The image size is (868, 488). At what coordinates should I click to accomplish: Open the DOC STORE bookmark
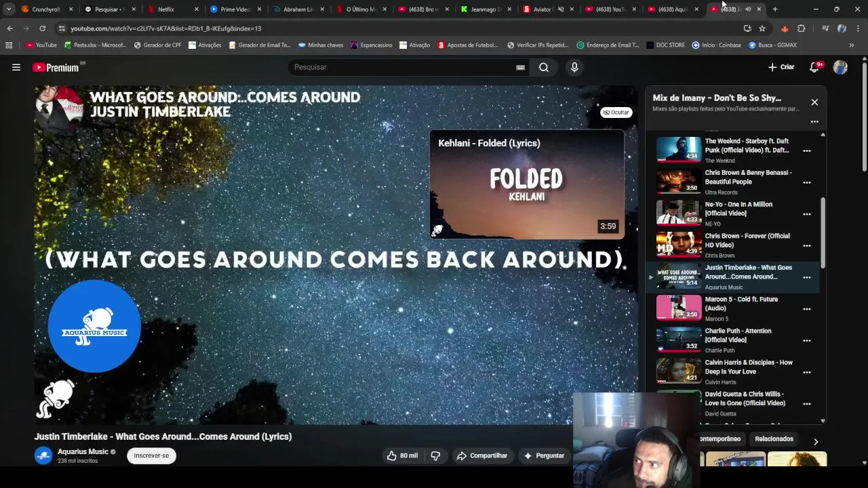tap(665, 45)
